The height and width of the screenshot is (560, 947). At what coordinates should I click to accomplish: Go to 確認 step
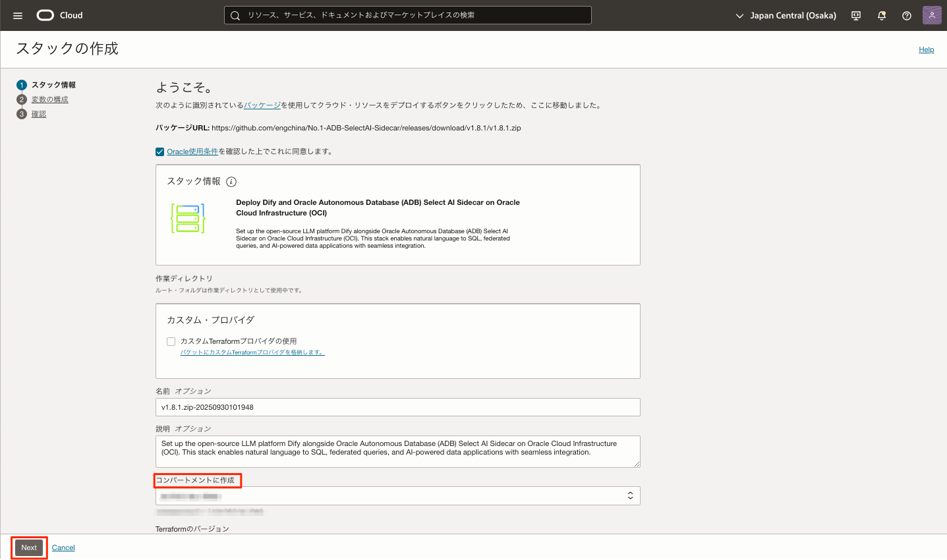point(39,114)
